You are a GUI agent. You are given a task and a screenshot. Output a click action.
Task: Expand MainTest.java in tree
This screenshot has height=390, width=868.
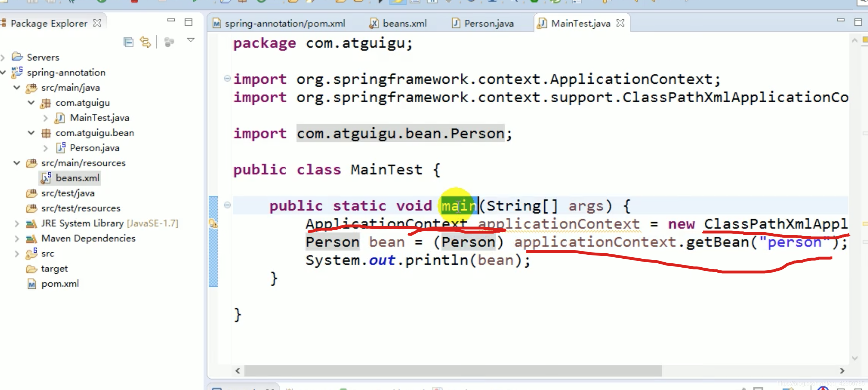point(45,118)
